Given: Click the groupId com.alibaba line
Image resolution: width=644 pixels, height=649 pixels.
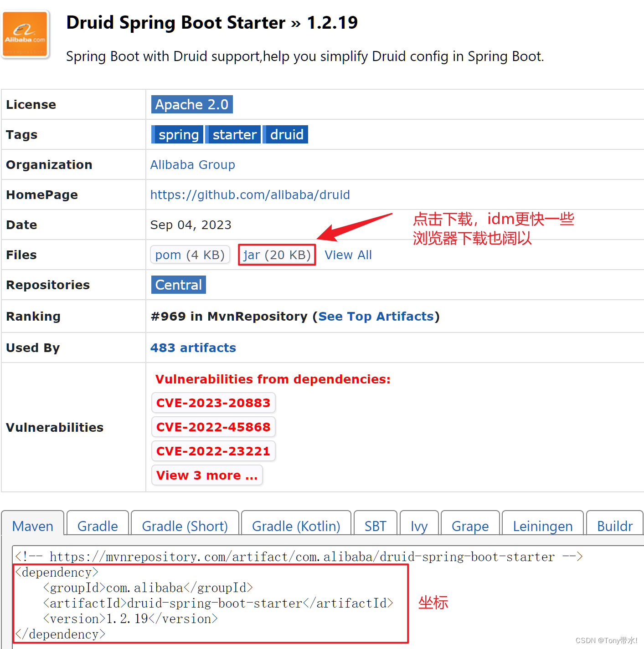Looking at the screenshot, I should click(148, 588).
